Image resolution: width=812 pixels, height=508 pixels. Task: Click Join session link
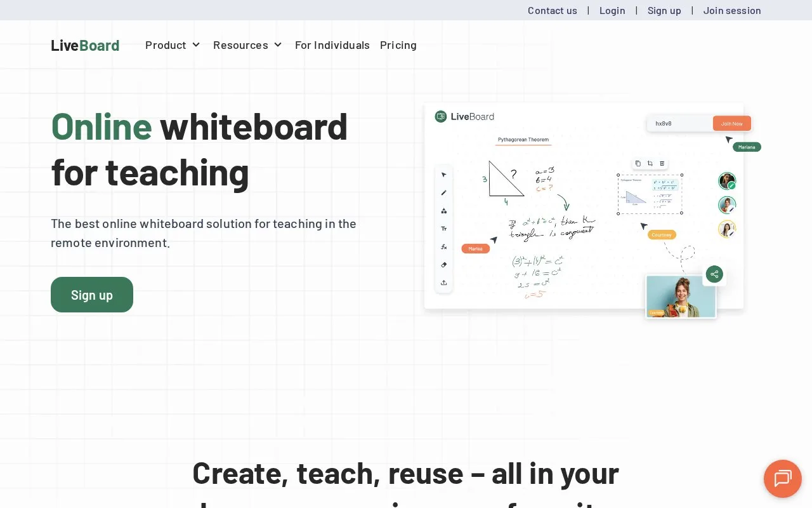pos(732,10)
